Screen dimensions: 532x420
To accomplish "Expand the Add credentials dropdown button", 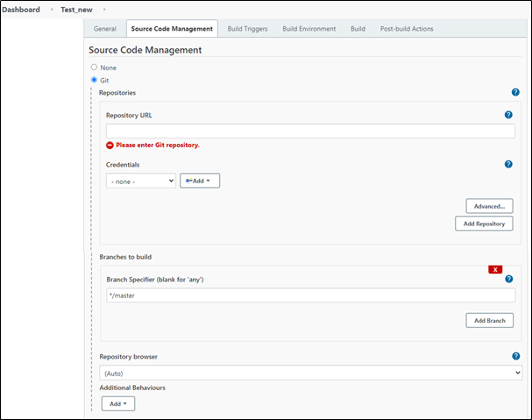I will click(x=200, y=181).
